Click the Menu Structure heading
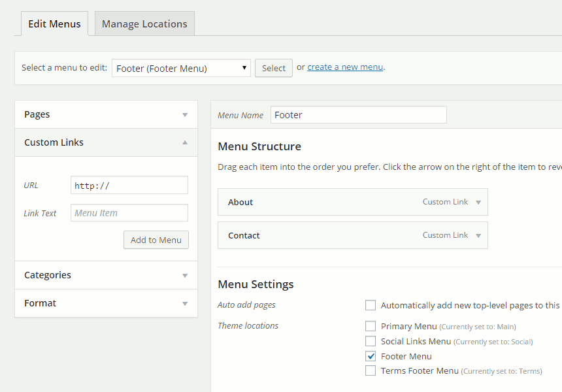The image size is (562, 392). (259, 146)
